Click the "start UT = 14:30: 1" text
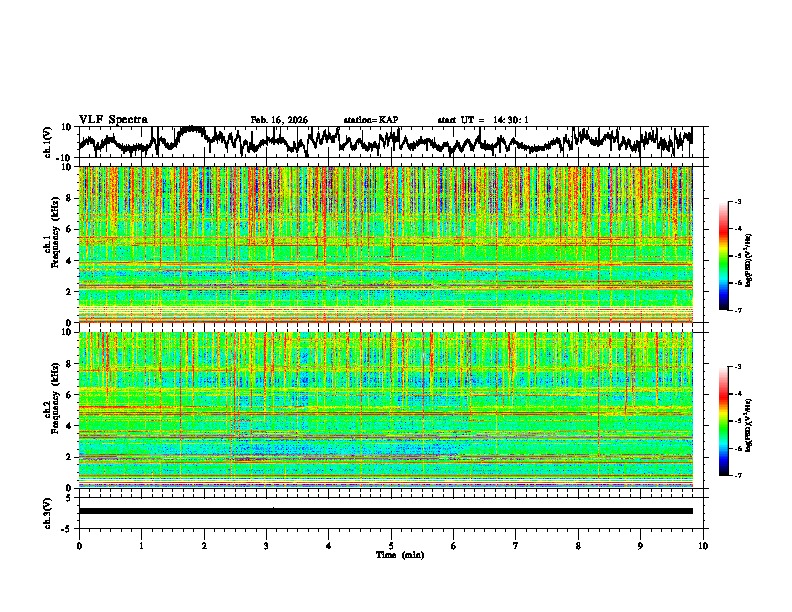 click(x=483, y=120)
